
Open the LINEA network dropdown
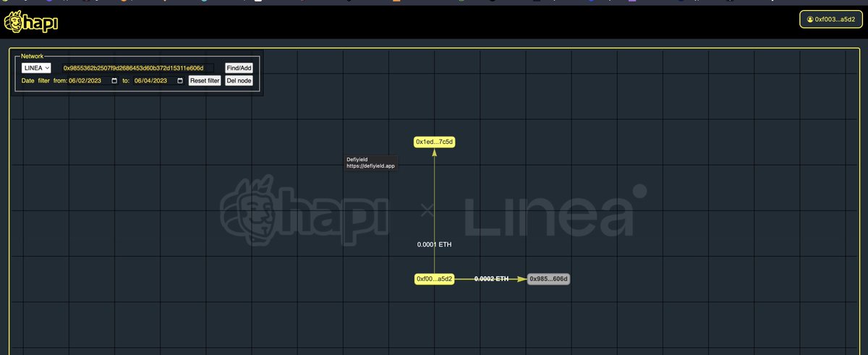pyautogui.click(x=36, y=68)
